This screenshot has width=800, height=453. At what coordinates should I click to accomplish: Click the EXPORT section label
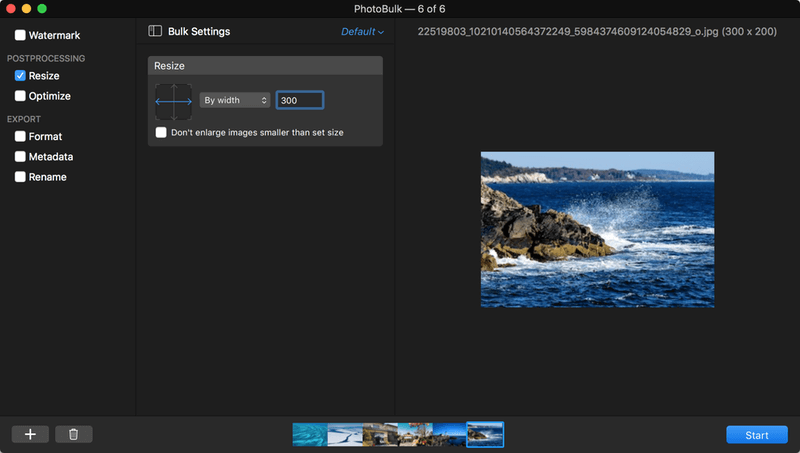(x=23, y=119)
